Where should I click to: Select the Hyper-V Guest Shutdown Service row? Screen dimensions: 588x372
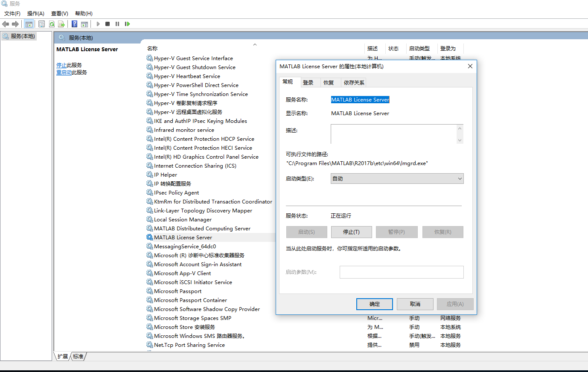click(x=195, y=67)
